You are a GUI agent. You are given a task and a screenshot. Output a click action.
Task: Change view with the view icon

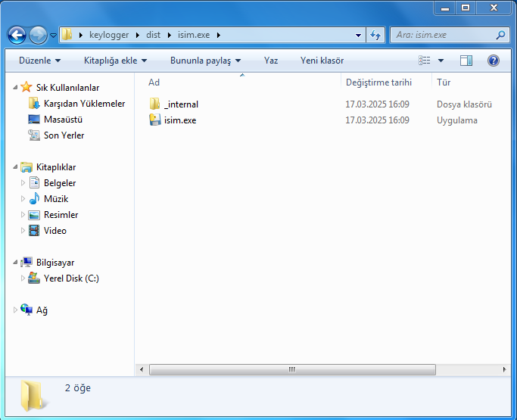tap(425, 61)
